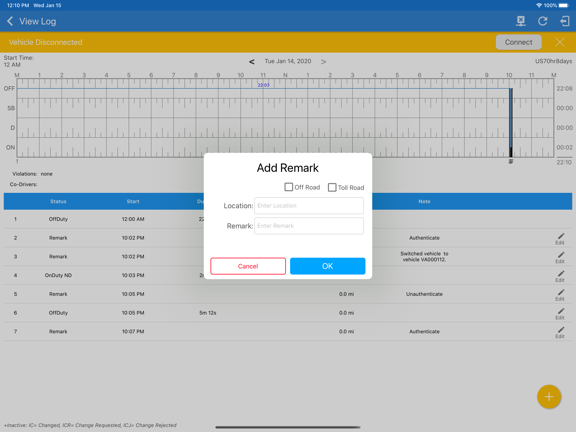The width and height of the screenshot is (576, 432).
Task: Click the Wi-Fi status icon
Action: (x=539, y=5)
